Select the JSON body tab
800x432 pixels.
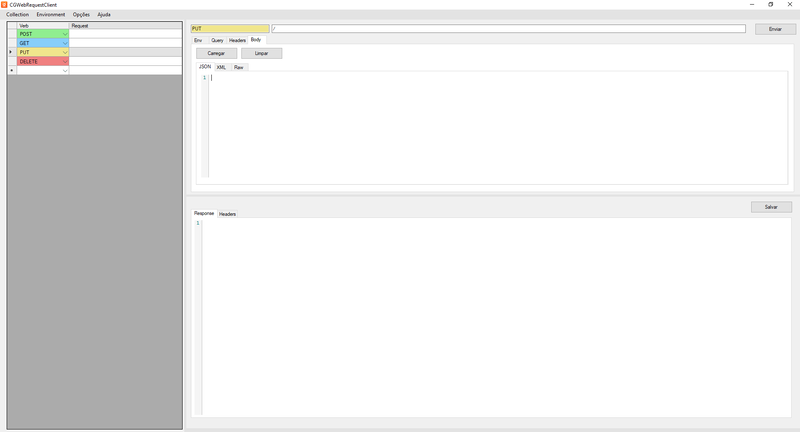(205, 67)
